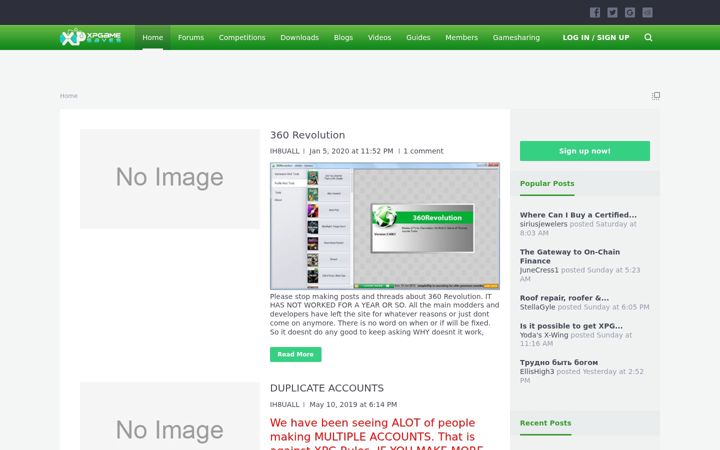The height and width of the screenshot is (450, 720).
Task: Click paragraph starting Please stop making posts
Action: coord(384,314)
